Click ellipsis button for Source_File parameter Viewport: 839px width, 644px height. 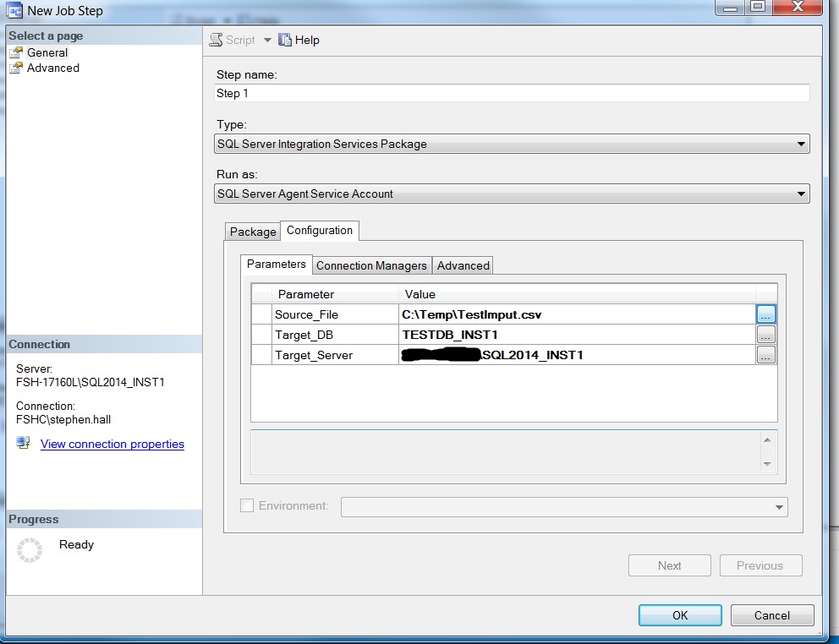tap(765, 314)
